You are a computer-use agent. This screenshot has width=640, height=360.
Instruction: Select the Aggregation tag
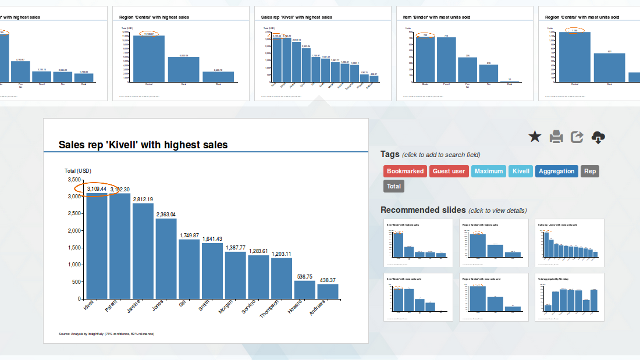coord(556,171)
